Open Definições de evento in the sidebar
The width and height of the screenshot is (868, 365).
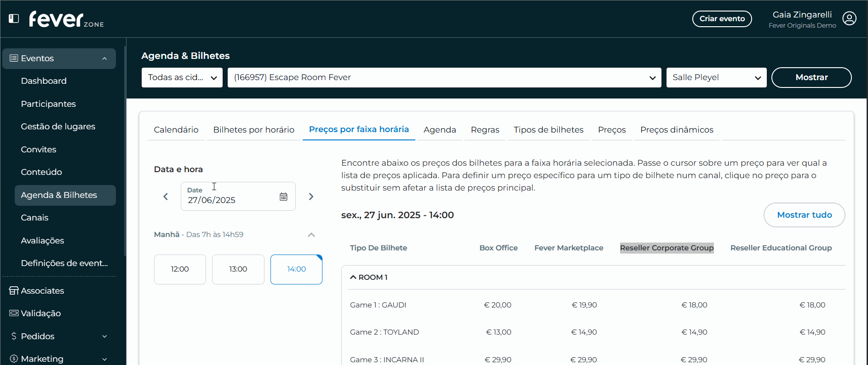click(x=64, y=263)
